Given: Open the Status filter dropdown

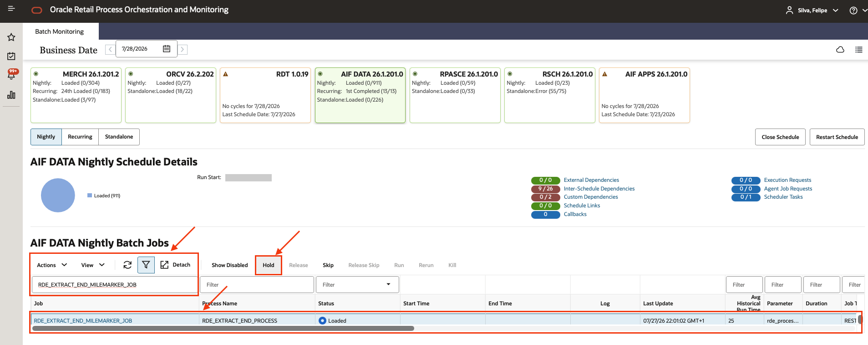Looking at the screenshot, I should click(x=388, y=284).
